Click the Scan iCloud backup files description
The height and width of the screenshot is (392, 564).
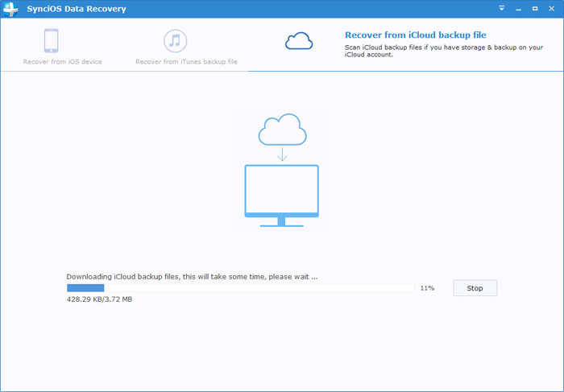click(x=444, y=51)
